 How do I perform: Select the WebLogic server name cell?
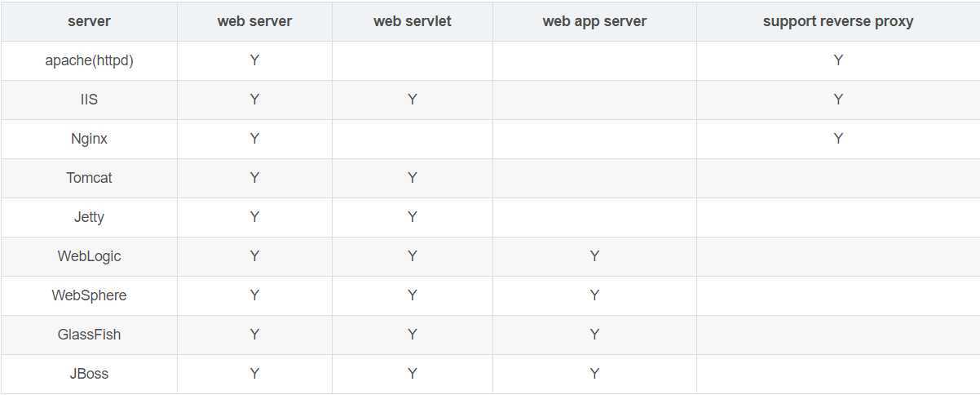point(89,256)
